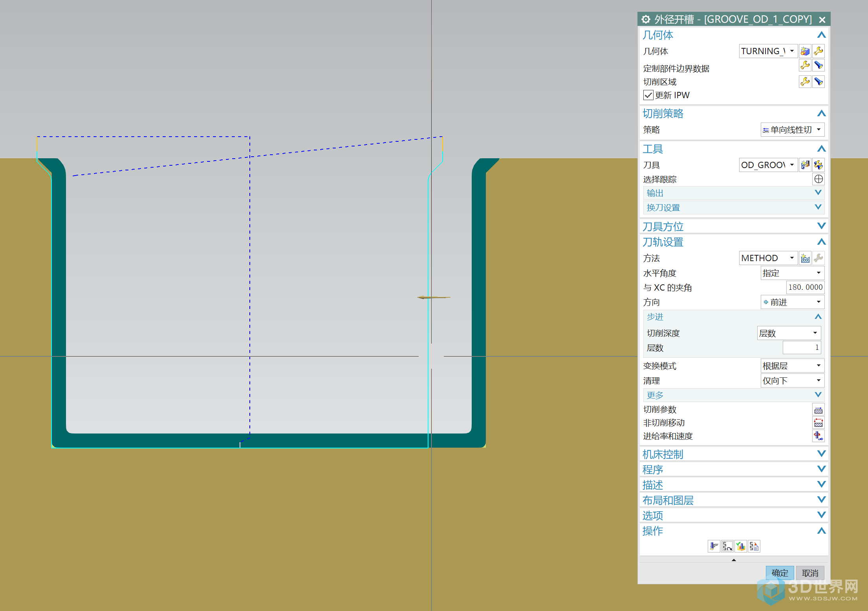Click New geometry icon beside TURNING dropdown
Viewport: 868px width, 611px height.
coord(805,51)
